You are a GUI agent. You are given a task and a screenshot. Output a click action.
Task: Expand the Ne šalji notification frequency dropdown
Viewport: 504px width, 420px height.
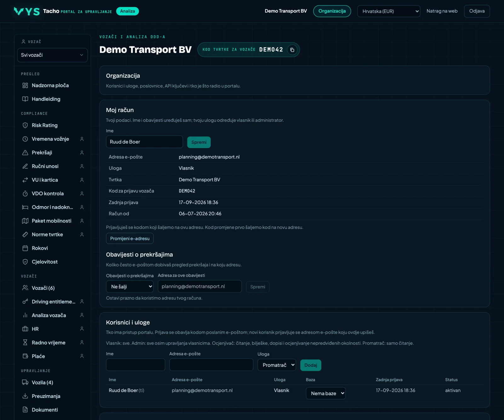[130, 287]
